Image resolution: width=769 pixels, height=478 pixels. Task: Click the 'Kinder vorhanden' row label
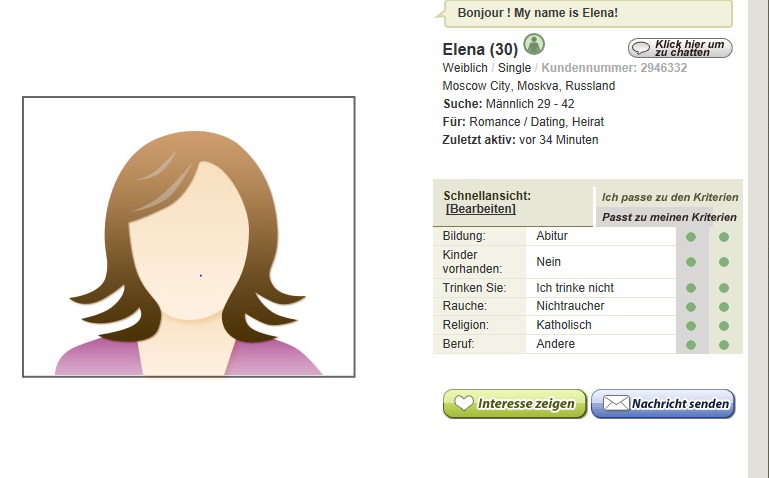(465, 262)
